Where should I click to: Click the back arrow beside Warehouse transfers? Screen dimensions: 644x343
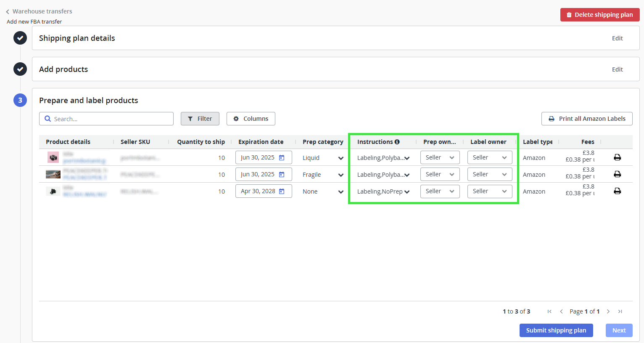(x=8, y=12)
